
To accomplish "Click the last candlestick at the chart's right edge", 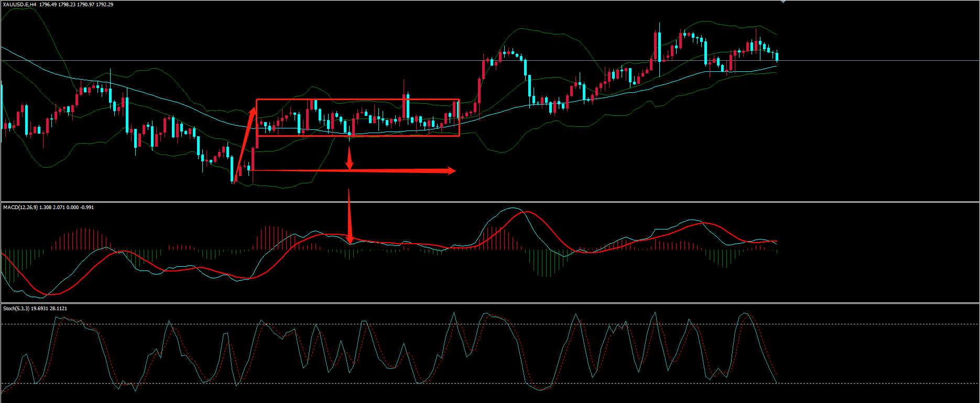I will coord(777,57).
